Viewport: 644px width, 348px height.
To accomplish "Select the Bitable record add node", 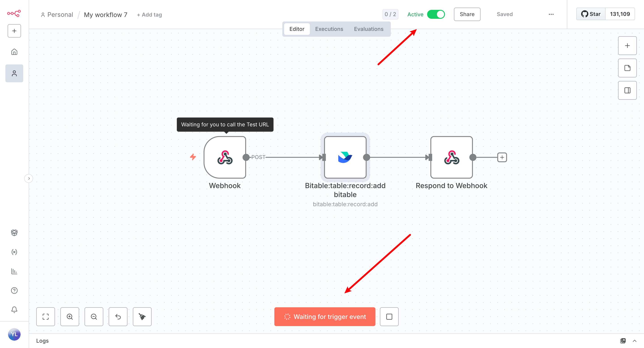I will click(x=345, y=157).
